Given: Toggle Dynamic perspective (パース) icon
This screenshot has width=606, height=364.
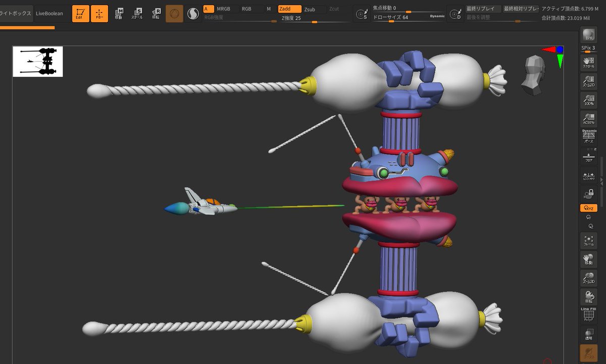Looking at the screenshot, I should pyautogui.click(x=589, y=137).
